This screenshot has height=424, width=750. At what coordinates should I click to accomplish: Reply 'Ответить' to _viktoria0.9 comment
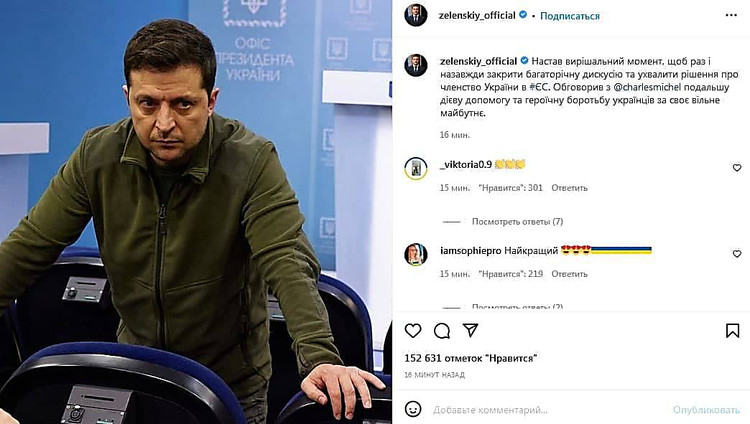[x=569, y=188]
